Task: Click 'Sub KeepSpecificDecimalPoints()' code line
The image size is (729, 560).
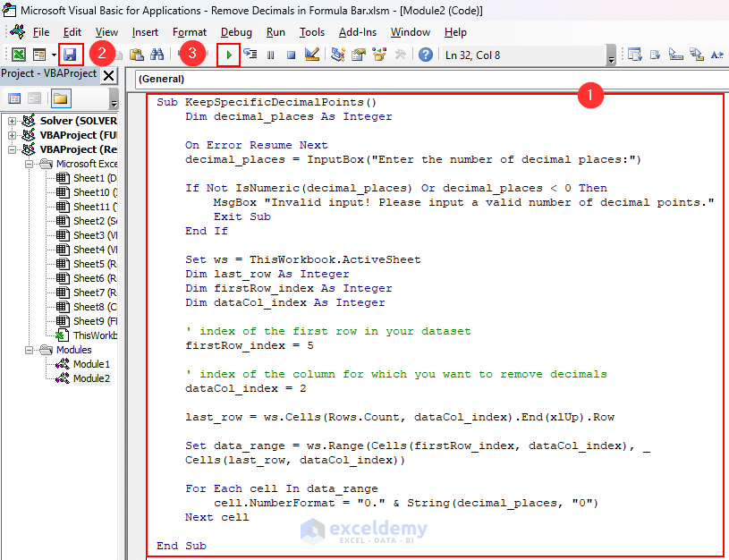Action: [x=267, y=102]
